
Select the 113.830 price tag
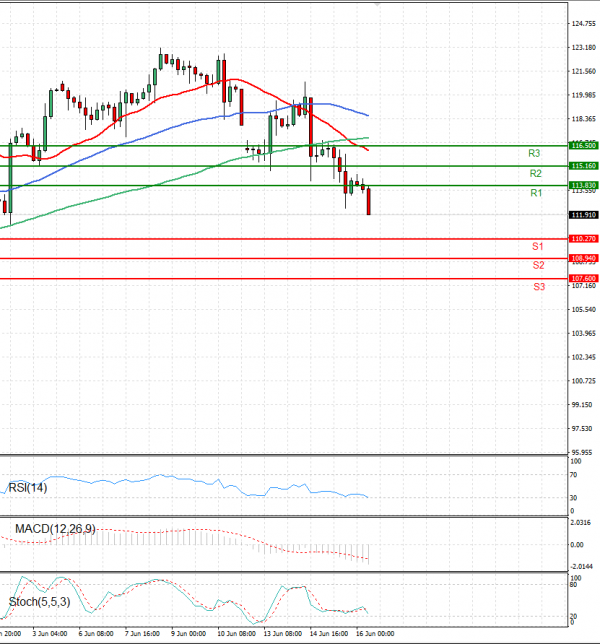click(584, 185)
